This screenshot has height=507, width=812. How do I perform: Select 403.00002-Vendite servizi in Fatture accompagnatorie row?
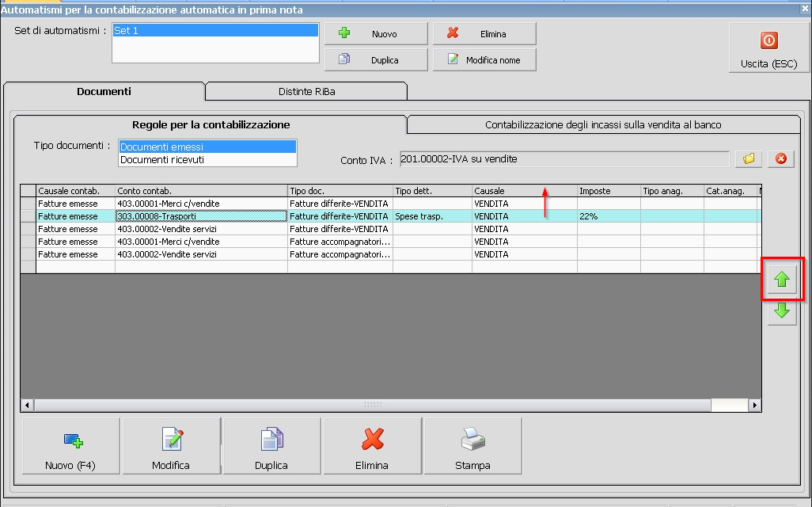(x=202, y=254)
